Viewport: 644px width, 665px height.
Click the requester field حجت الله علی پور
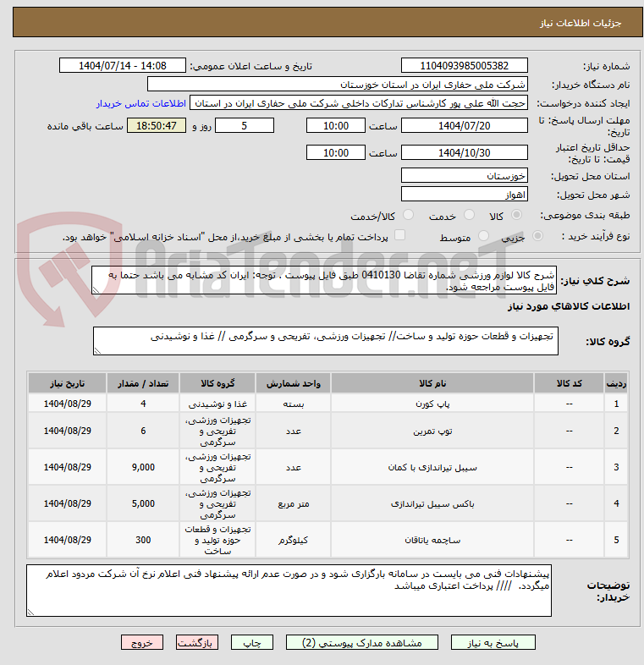point(359,103)
